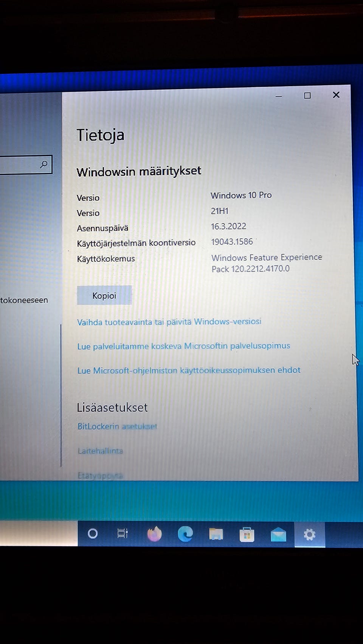Click the 'Windowsin määritykset' heading
Image resolution: width=363 pixels, height=644 pixels.
pos(139,171)
